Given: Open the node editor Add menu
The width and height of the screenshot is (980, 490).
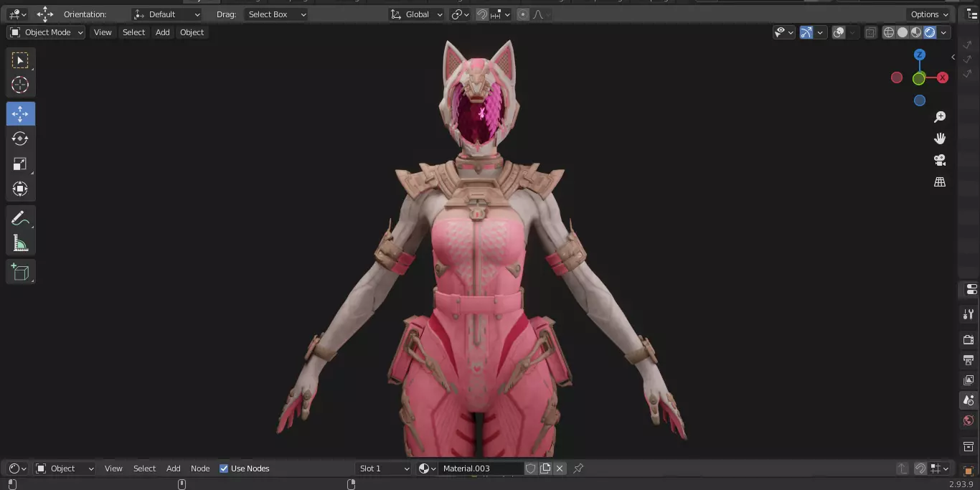Looking at the screenshot, I should click(174, 468).
